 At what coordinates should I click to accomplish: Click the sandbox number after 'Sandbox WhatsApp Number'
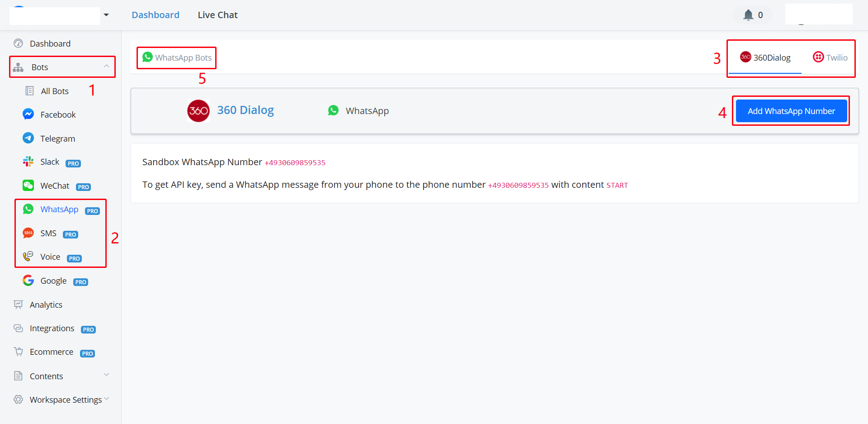coord(295,162)
